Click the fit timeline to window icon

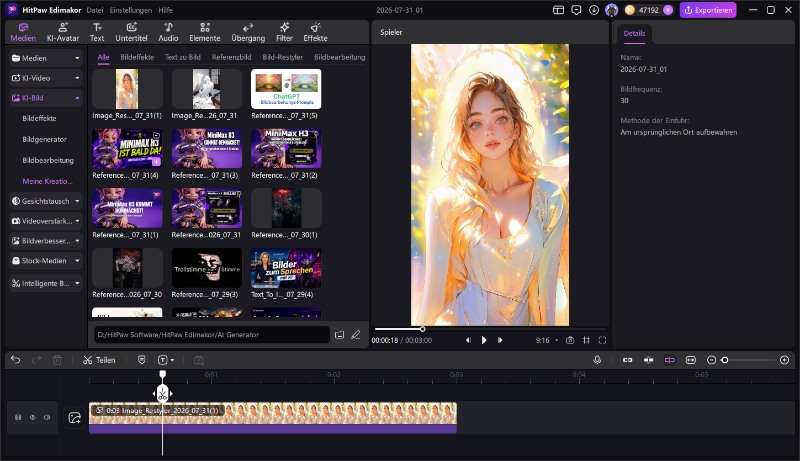(x=691, y=360)
